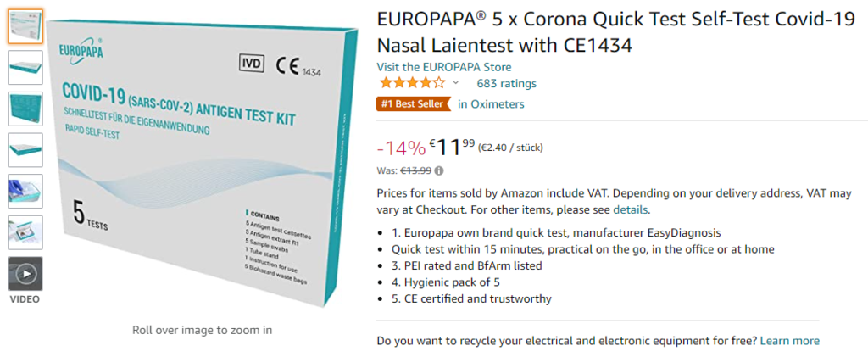Select the sixth kit contents thumbnail
The width and height of the screenshot is (868, 357).
pos(25,232)
